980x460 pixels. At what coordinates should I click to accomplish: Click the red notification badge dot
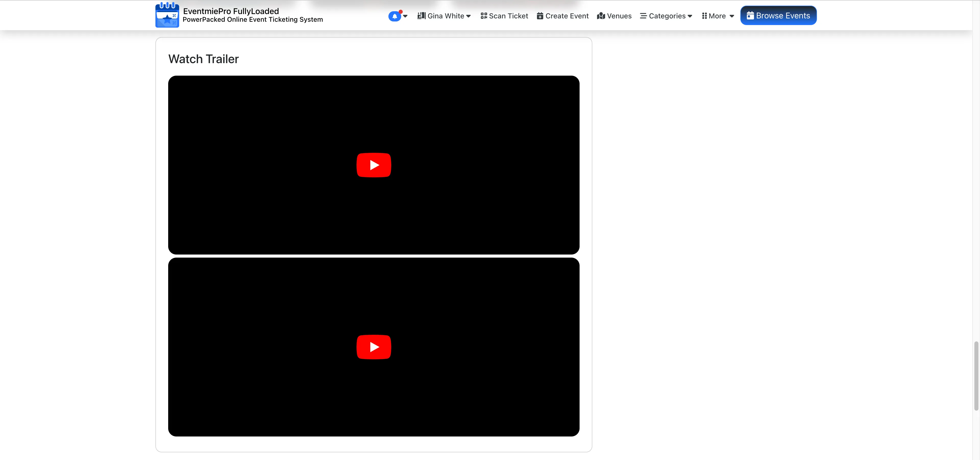tap(400, 11)
